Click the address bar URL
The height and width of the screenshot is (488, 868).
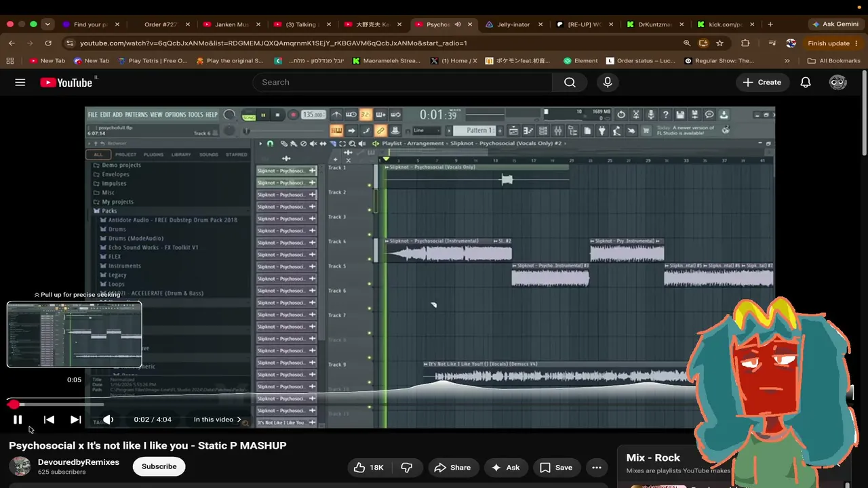[x=273, y=43]
